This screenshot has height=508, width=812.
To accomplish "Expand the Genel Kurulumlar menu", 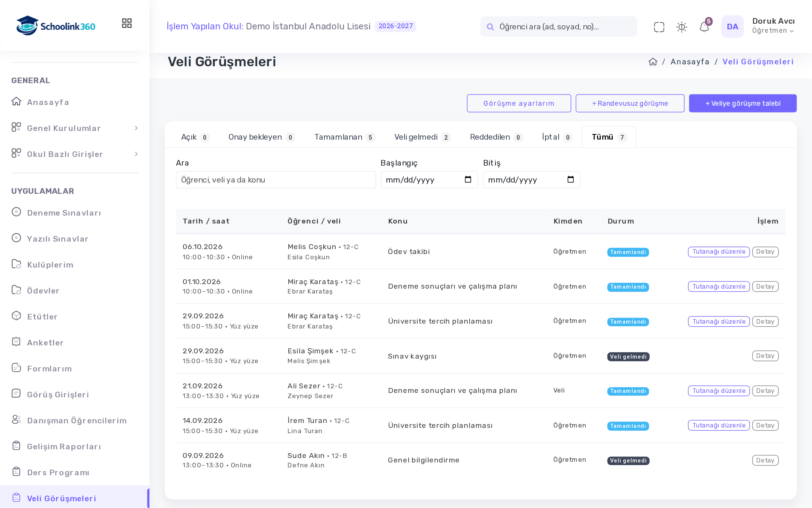I will (x=75, y=128).
